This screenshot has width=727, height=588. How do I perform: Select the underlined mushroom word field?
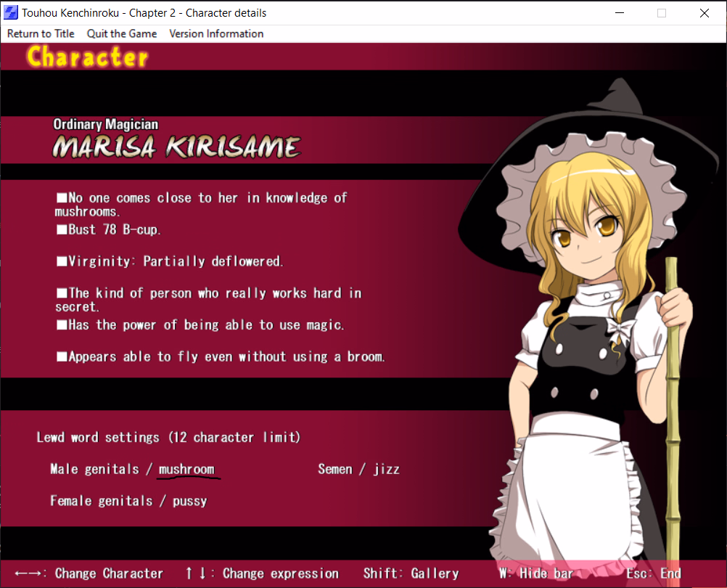tap(186, 470)
